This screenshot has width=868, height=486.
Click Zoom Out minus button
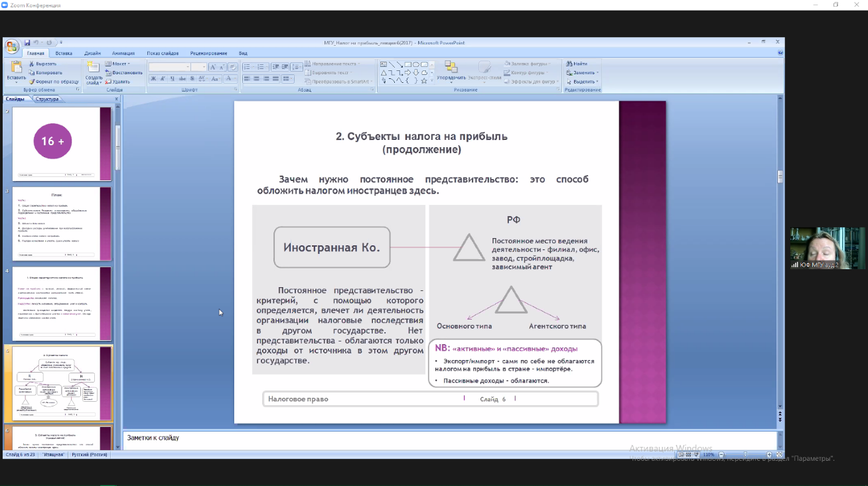720,455
